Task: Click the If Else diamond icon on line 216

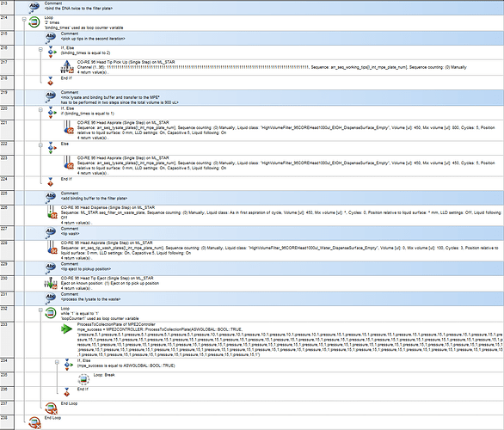Action: pos(51,52)
